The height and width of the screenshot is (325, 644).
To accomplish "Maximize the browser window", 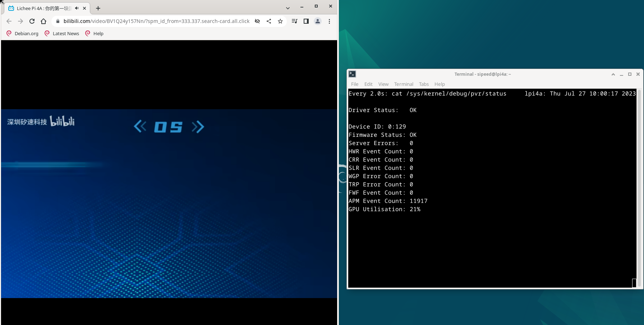I will point(316,6).
